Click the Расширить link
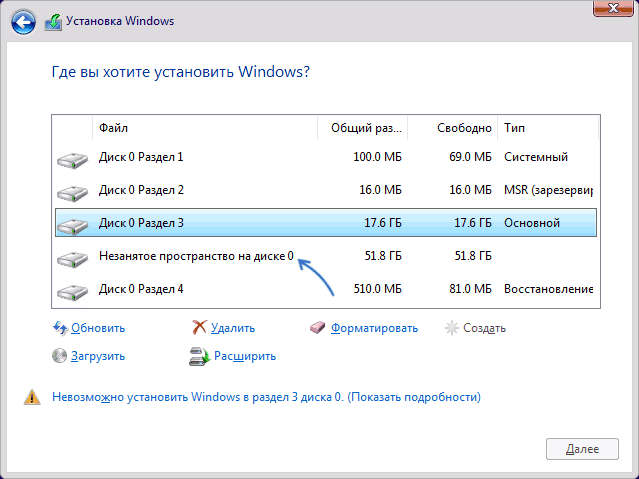 (244, 355)
